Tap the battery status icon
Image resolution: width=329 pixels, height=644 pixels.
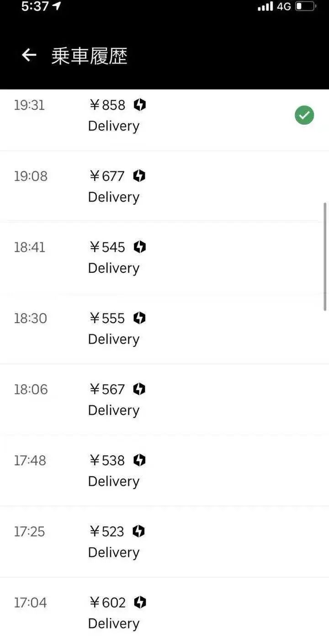click(305, 6)
